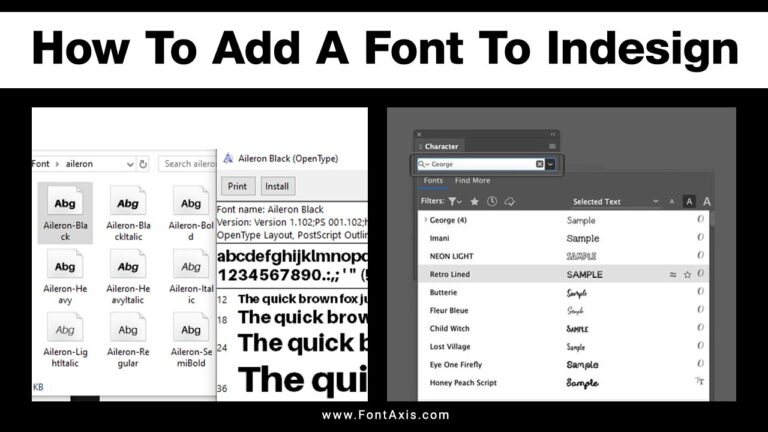Viewport: 768px width, 432px height.
Task: Refresh the aileron folder in Explorer
Action: 143,164
